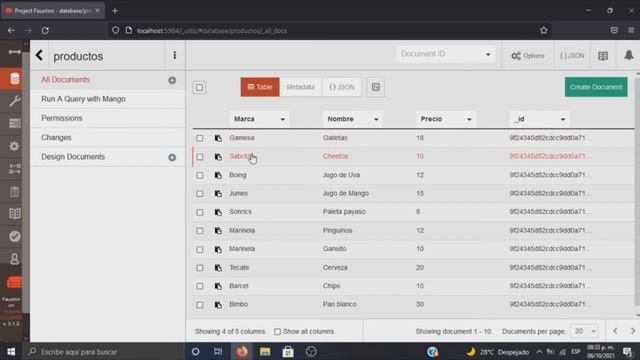Reload the page in the browser

45,30
